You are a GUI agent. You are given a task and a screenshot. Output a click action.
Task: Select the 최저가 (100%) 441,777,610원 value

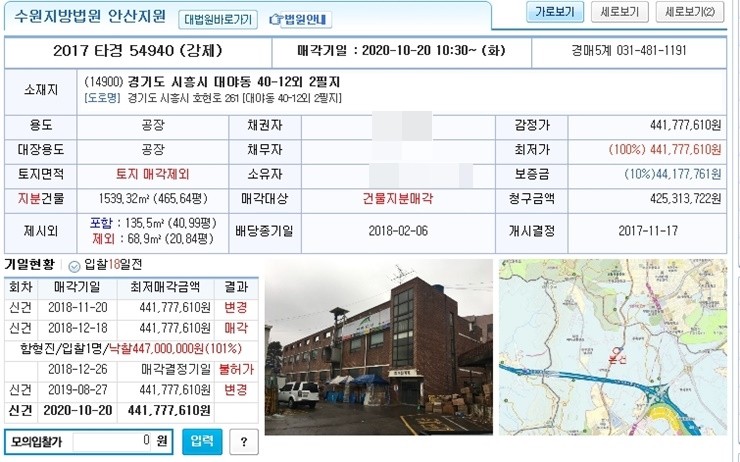tap(665, 150)
